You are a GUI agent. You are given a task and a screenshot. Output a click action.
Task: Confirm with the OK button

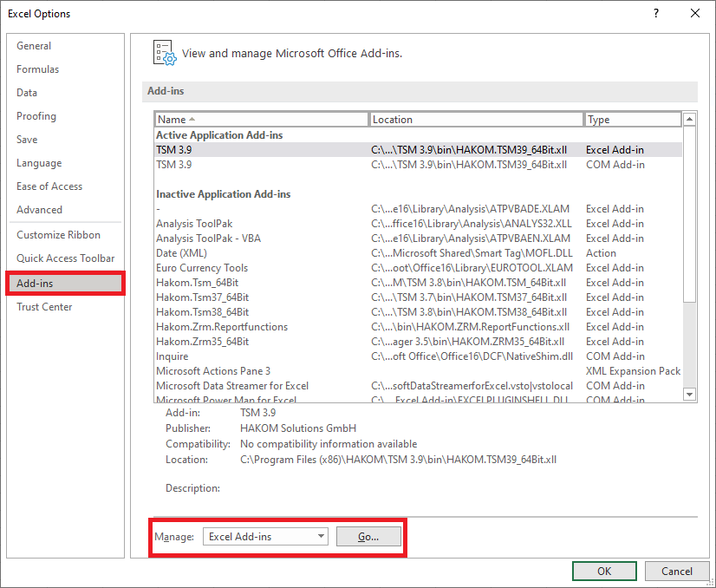point(604,572)
